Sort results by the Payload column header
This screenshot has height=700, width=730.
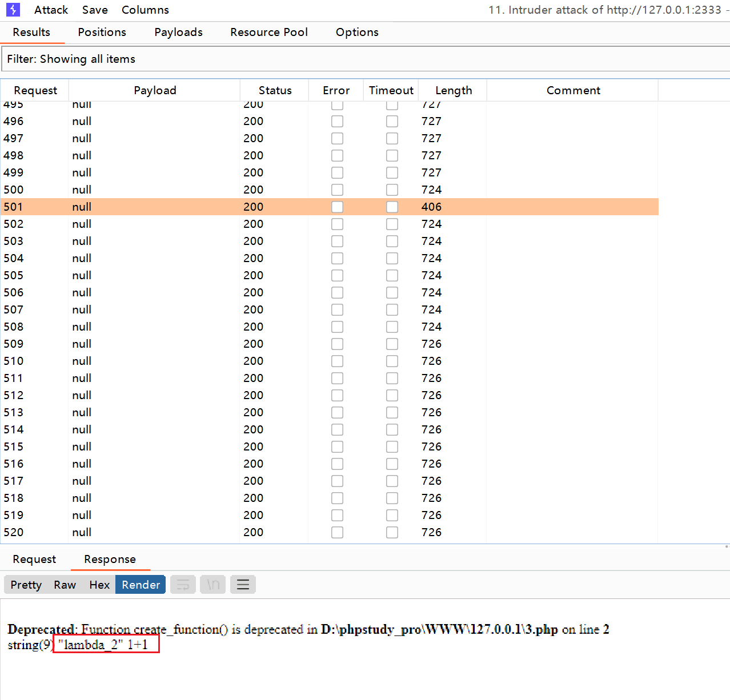click(x=155, y=90)
